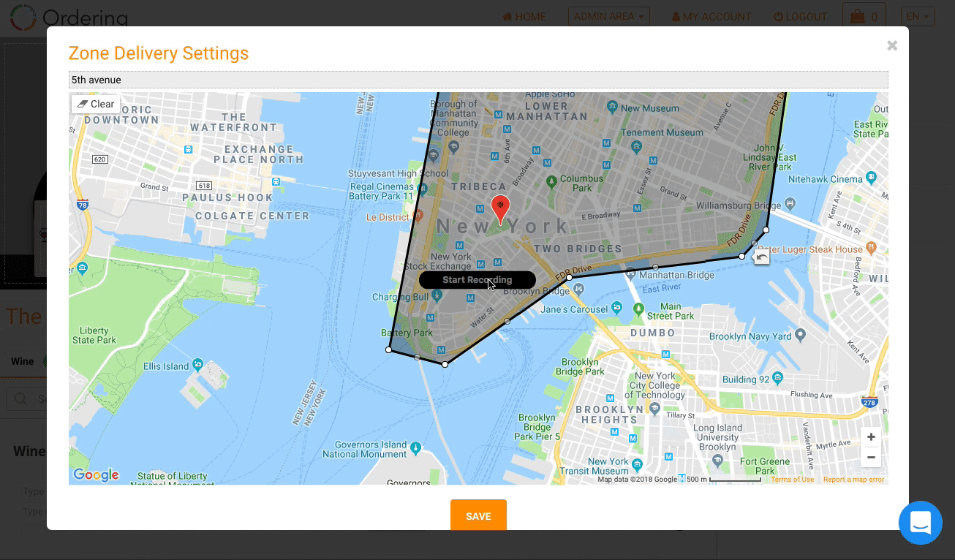Open Terms of Use link
The image size is (955, 560).
792,480
